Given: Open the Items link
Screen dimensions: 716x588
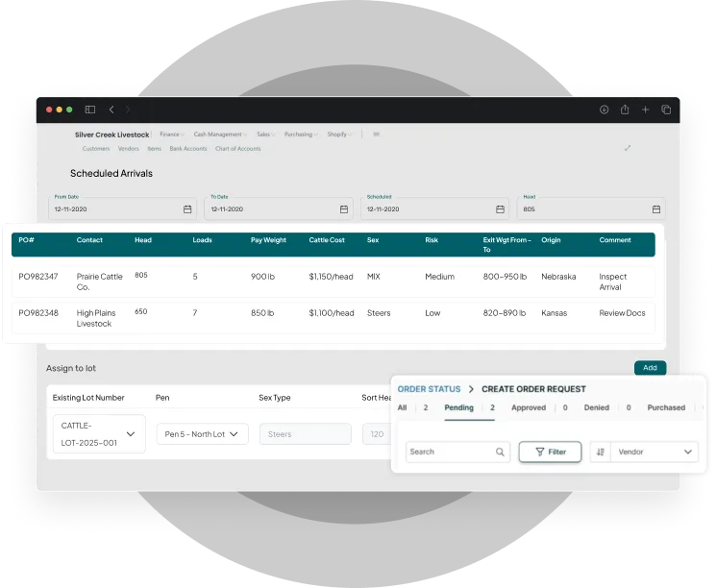Looking at the screenshot, I should click(155, 148).
